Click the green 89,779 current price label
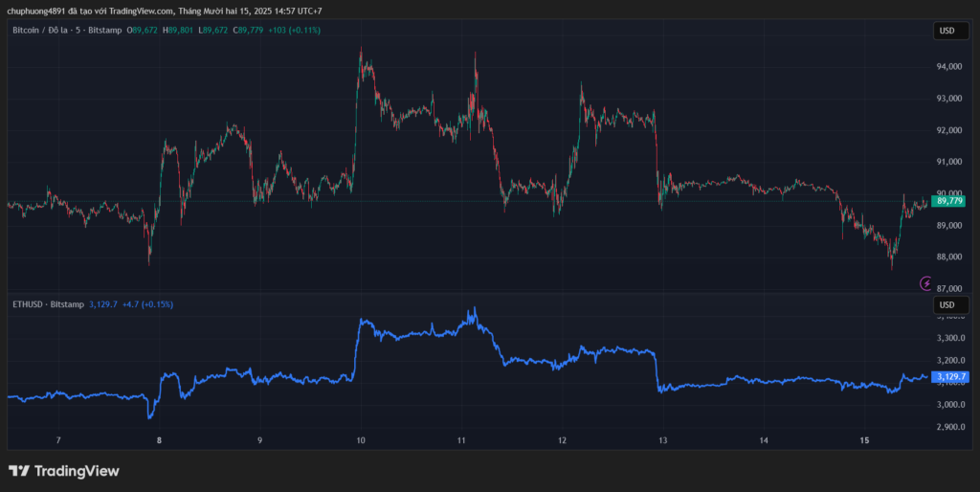 949,201
